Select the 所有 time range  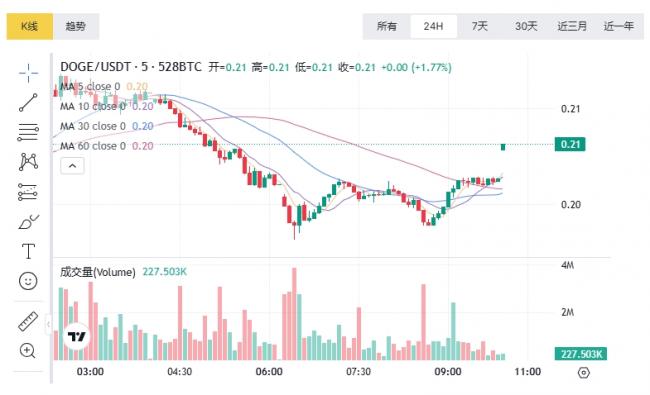pyautogui.click(x=386, y=26)
